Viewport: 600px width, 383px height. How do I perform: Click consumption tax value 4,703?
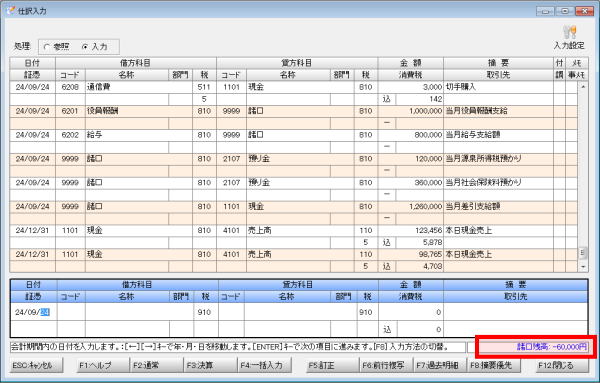coord(432,266)
